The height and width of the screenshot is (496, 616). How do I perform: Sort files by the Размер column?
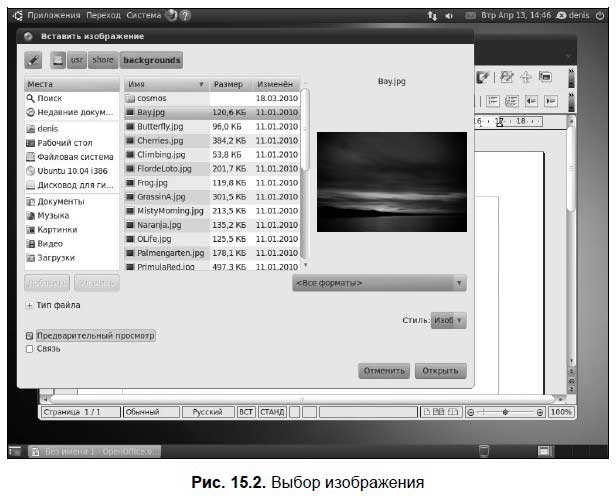[x=231, y=84]
